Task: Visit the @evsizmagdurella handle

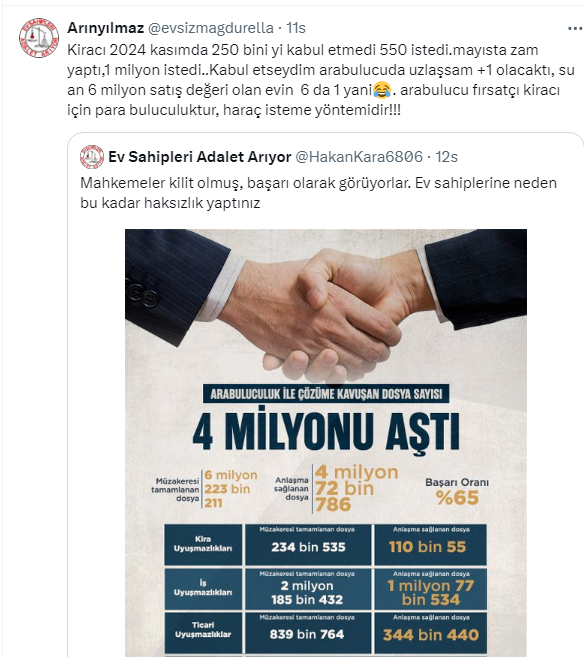Action: click(x=211, y=28)
